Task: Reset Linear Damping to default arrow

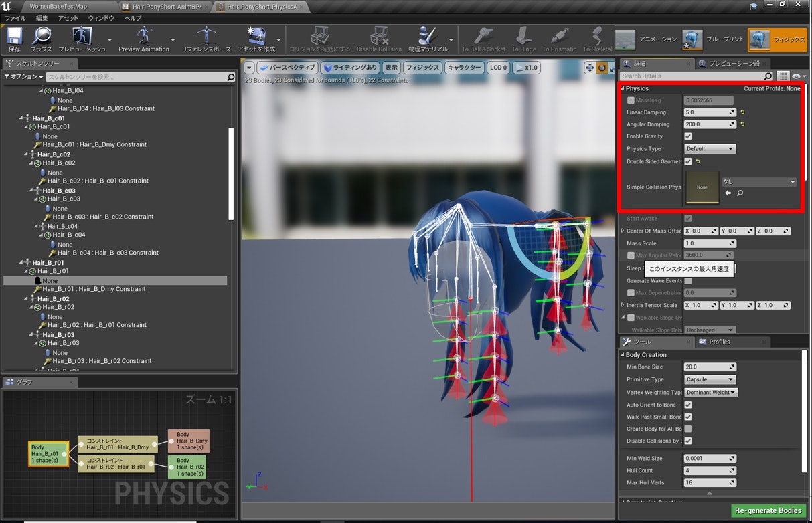Action: pyautogui.click(x=742, y=112)
